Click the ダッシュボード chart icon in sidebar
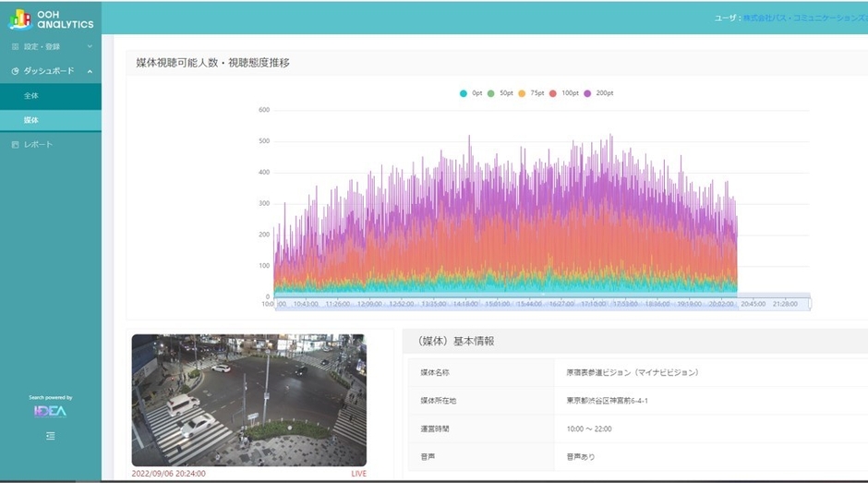 [x=15, y=71]
